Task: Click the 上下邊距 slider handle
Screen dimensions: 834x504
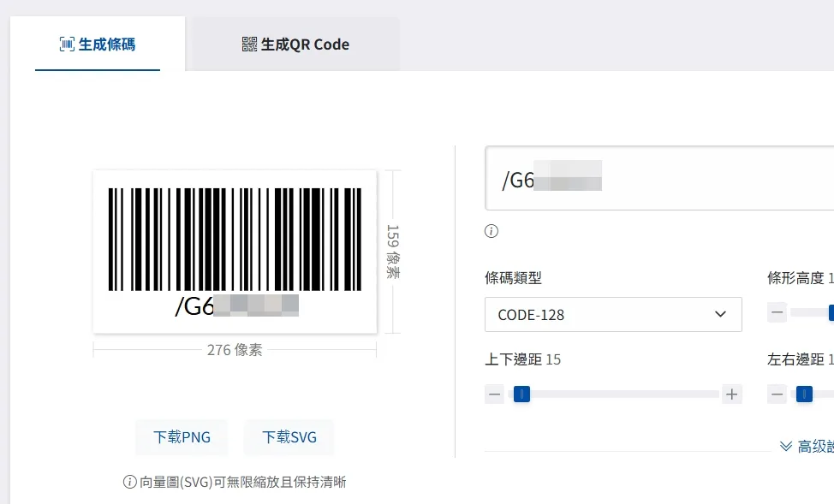Action: tap(523, 394)
